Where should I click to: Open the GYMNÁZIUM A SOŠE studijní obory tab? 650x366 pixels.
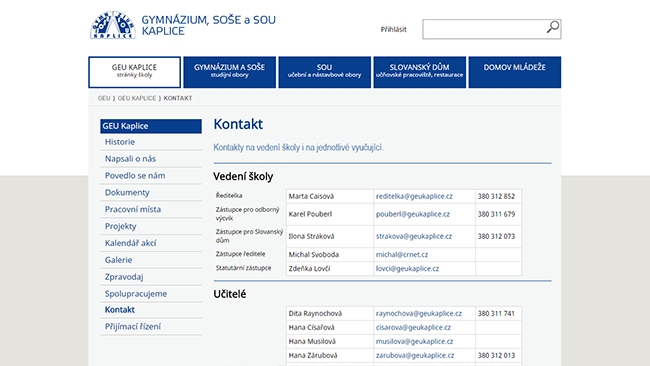229,72
